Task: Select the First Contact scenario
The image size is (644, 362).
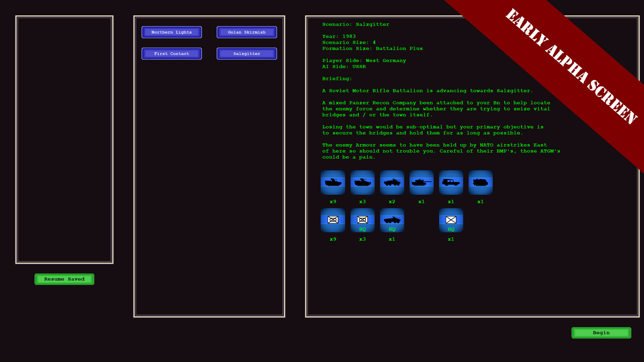Action: tap(171, 54)
